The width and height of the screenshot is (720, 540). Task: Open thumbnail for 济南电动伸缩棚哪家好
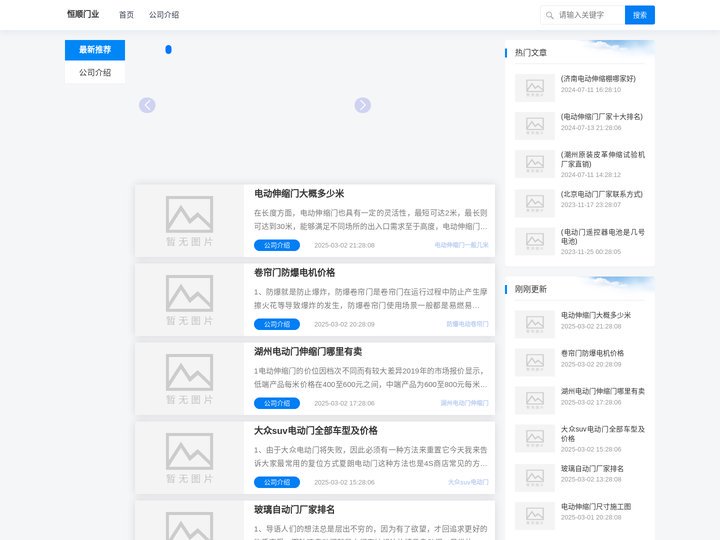(534, 87)
